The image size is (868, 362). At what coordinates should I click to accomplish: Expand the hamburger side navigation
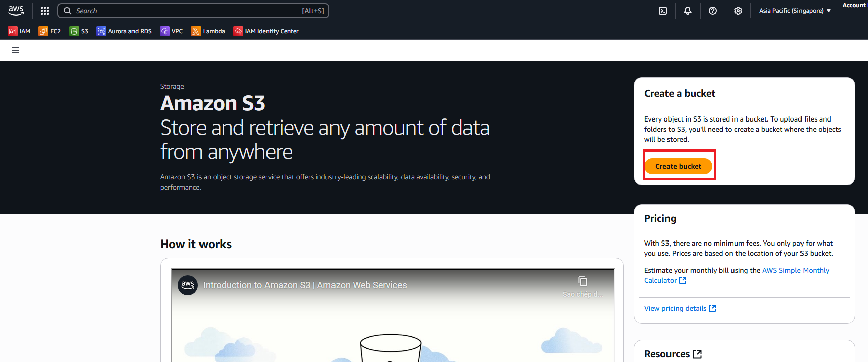point(15,50)
